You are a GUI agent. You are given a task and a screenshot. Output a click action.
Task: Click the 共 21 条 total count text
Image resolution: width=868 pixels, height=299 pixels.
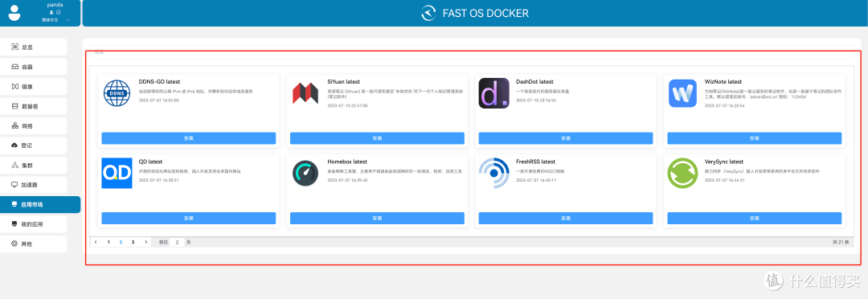pyautogui.click(x=841, y=243)
